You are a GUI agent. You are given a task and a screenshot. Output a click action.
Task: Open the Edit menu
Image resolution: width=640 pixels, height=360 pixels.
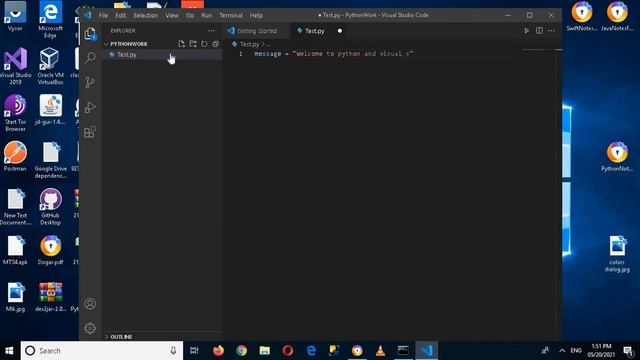click(x=120, y=15)
